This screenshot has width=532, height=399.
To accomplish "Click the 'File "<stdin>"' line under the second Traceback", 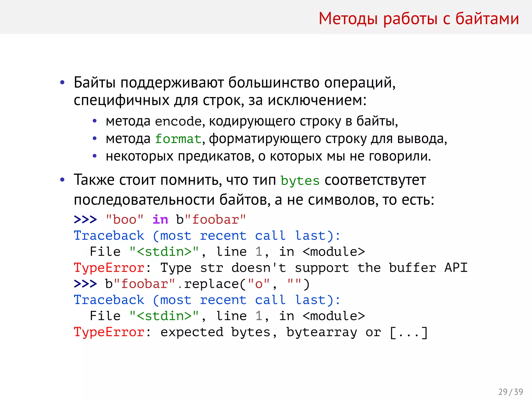I will coord(227,316).
